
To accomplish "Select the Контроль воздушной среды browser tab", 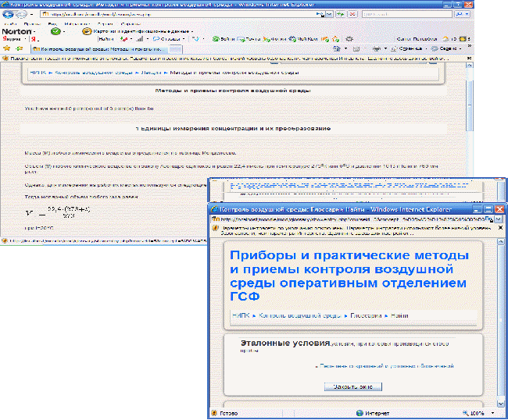I will point(101,49).
